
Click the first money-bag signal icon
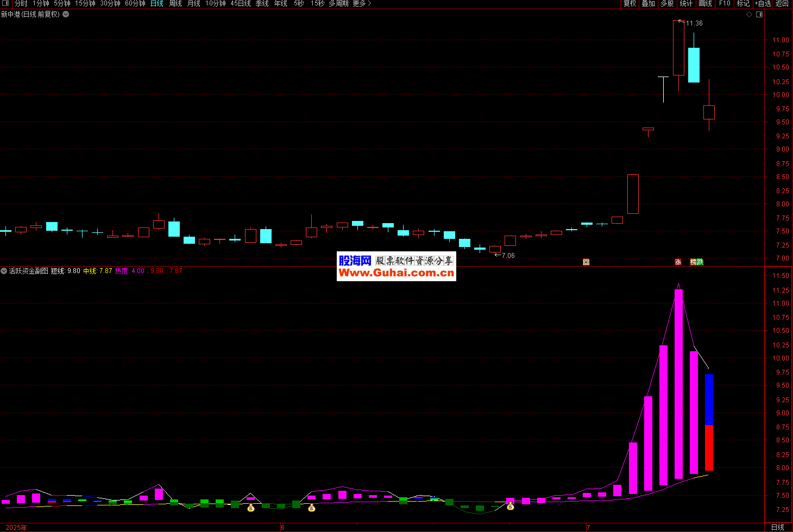point(250,508)
